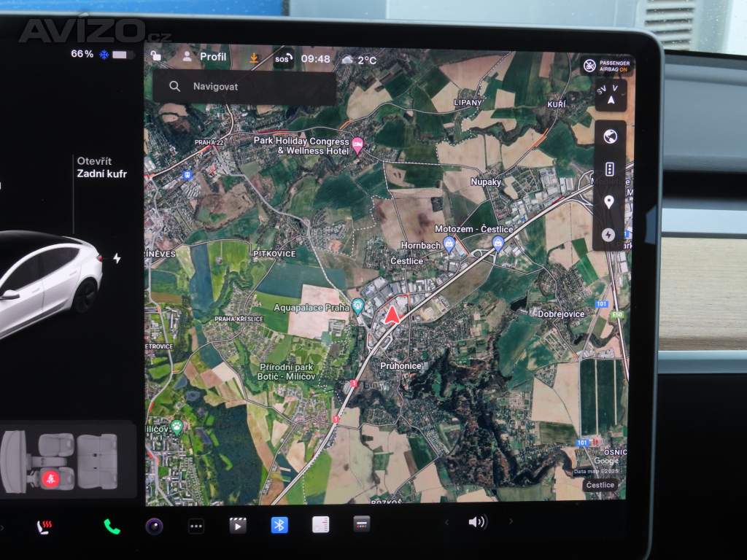747x560 pixels.
Task: Tap the green paw marker near Milíčov
Action: (x=177, y=427)
